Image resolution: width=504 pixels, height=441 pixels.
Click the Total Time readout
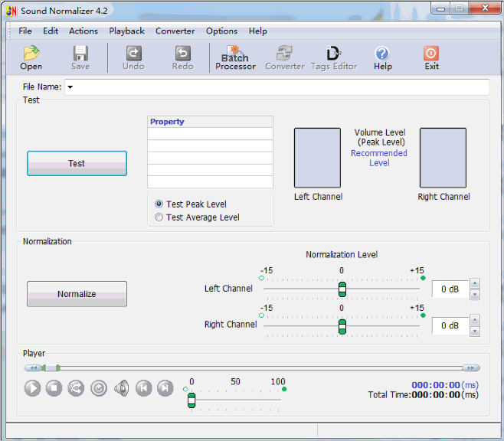[x=423, y=395]
